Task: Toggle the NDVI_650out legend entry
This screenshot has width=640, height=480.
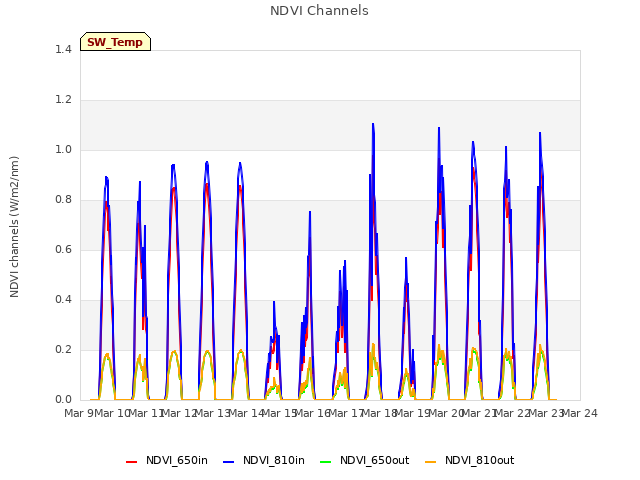Action: click(x=364, y=460)
